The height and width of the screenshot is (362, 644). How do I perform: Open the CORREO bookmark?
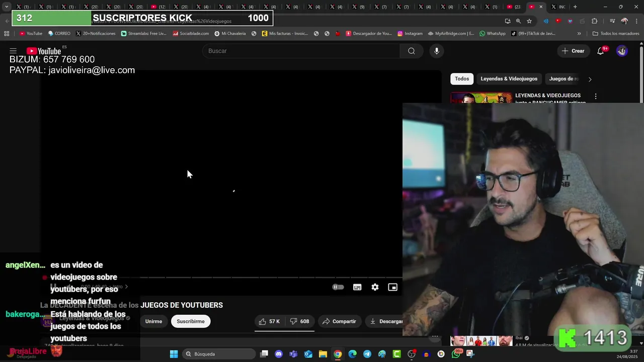pyautogui.click(x=59, y=34)
